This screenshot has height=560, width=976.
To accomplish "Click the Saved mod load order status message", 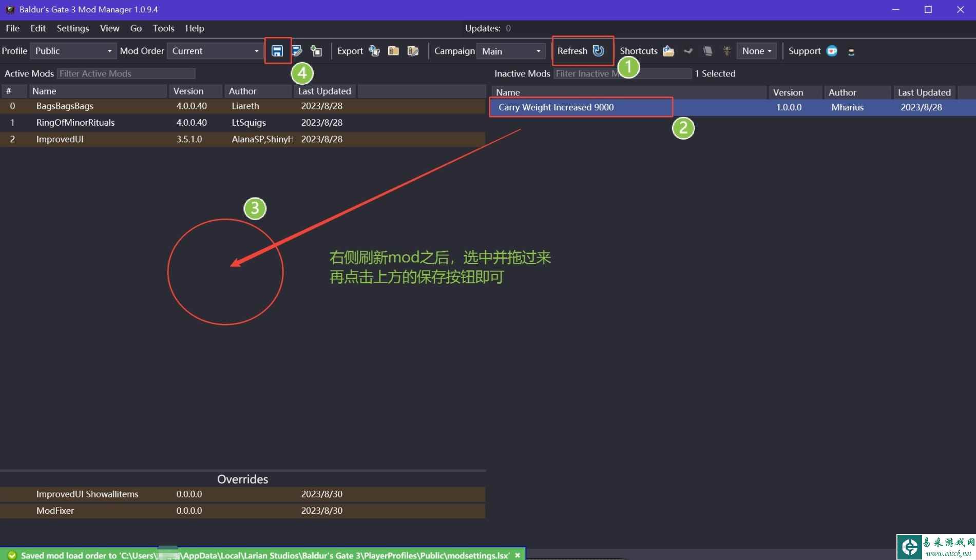I will pyautogui.click(x=265, y=555).
